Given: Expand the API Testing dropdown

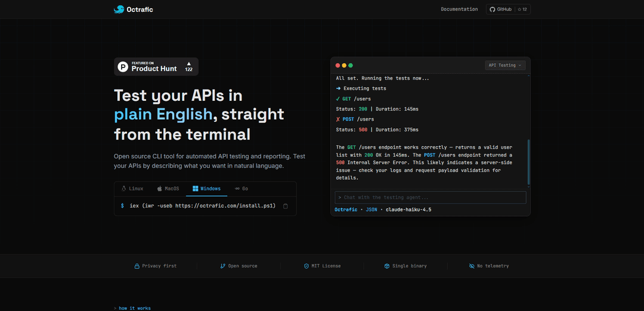Looking at the screenshot, I should tap(505, 65).
